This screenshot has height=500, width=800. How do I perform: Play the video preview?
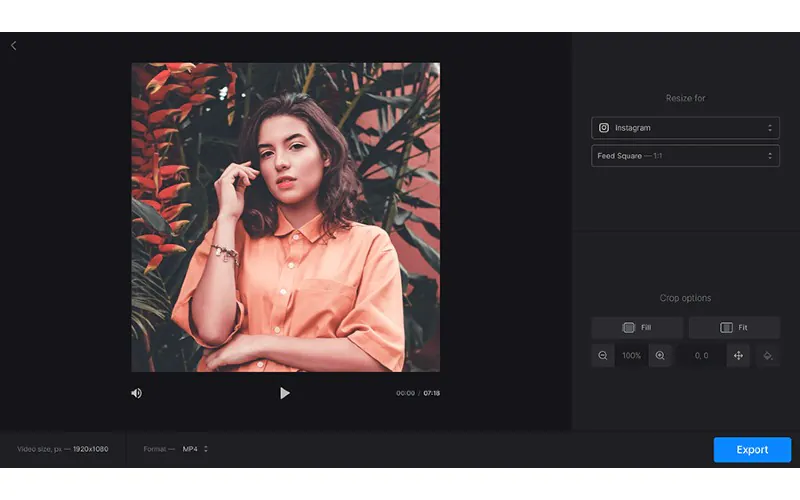tap(284, 393)
